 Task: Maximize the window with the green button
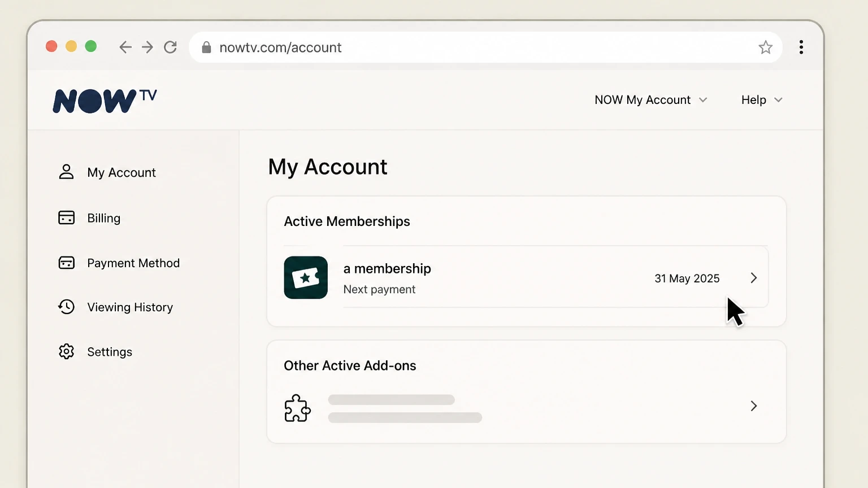click(x=90, y=46)
